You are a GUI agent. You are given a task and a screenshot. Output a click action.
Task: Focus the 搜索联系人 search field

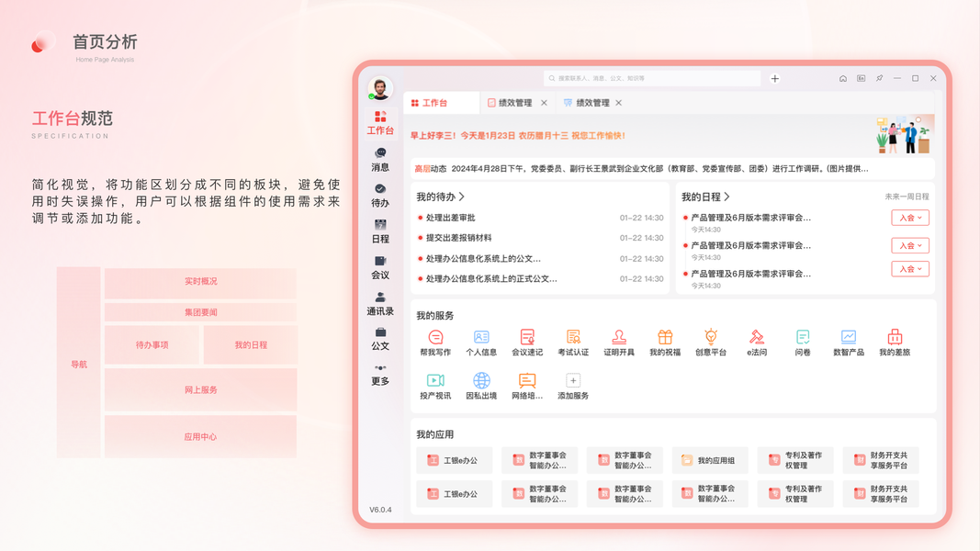(x=652, y=78)
